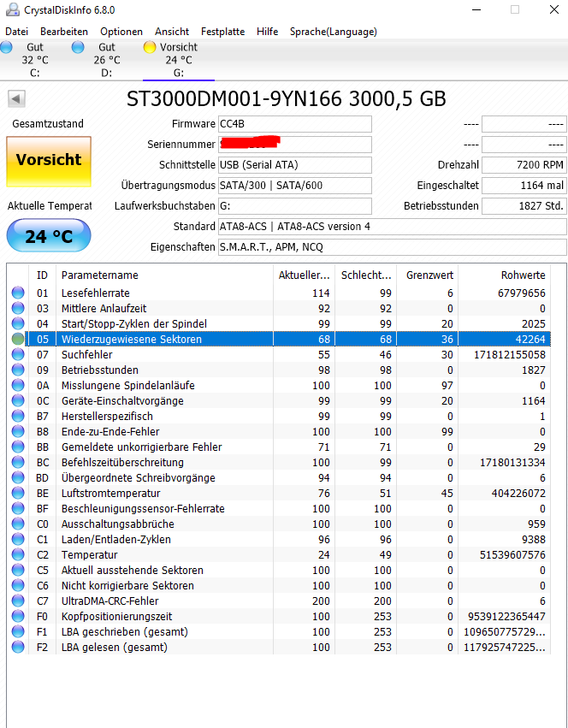Click the Übertragungsmodus field SATA/300 | SATA/600
This screenshot has width=568, height=728.
pos(295,186)
